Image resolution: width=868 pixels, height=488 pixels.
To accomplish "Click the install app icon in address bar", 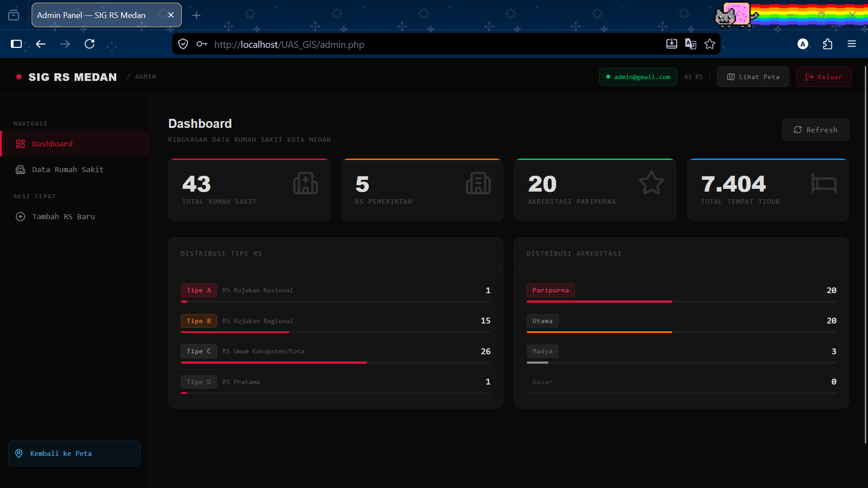I will (x=671, y=44).
